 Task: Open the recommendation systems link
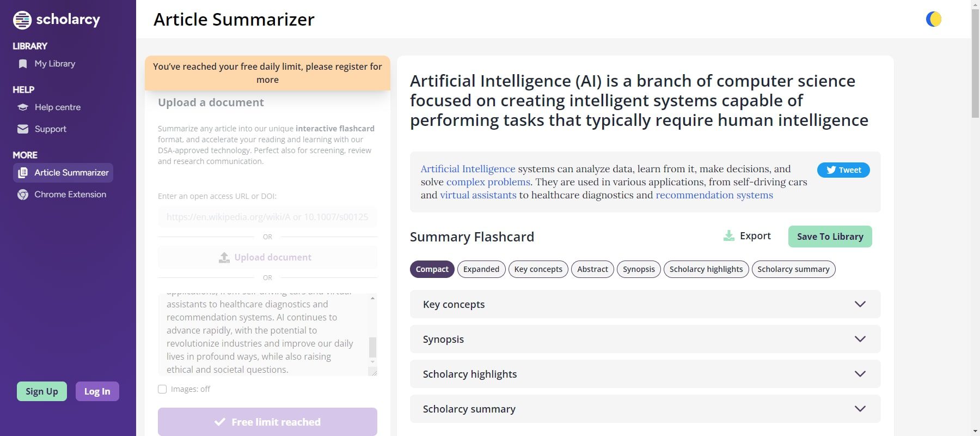click(714, 195)
